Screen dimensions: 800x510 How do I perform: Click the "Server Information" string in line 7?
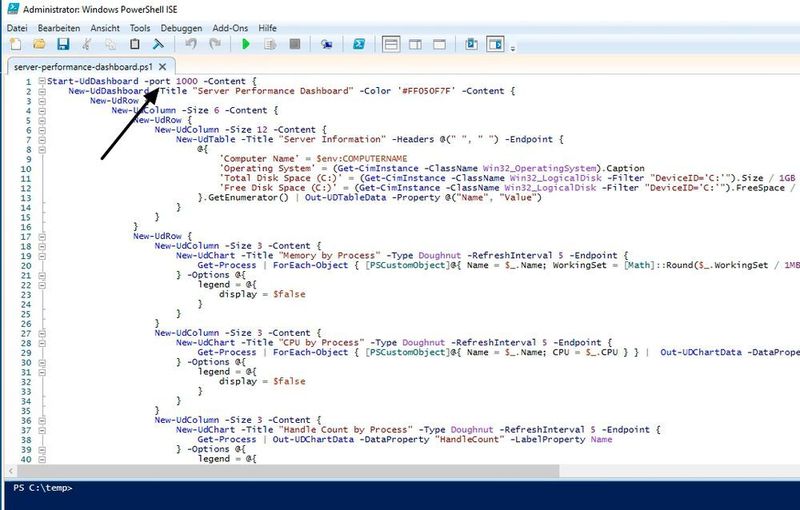point(333,139)
